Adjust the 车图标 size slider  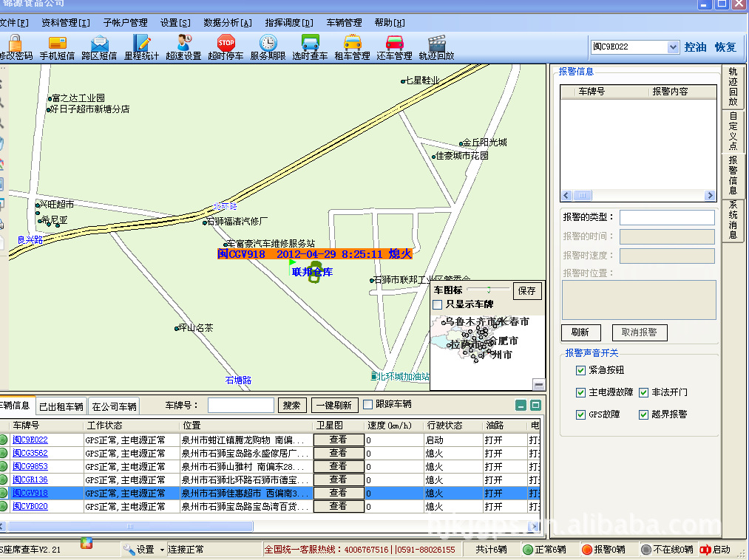(x=488, y=290)
